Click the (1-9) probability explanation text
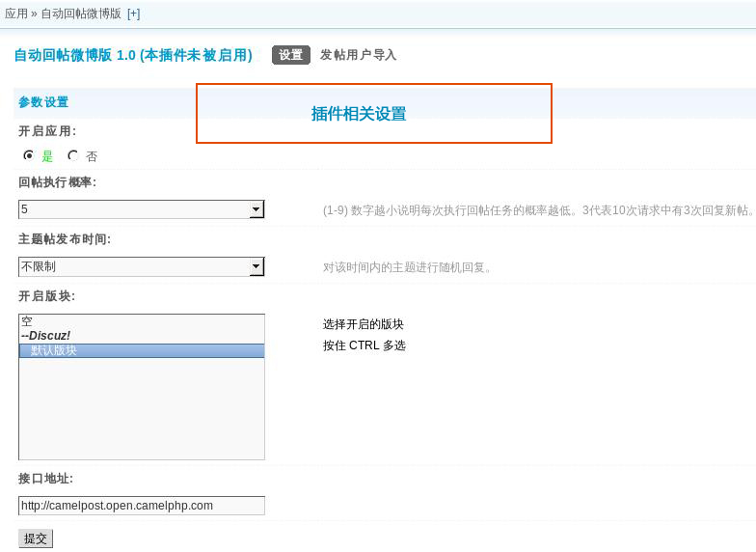This screenshot has width=756, height=552. (537, 210)
